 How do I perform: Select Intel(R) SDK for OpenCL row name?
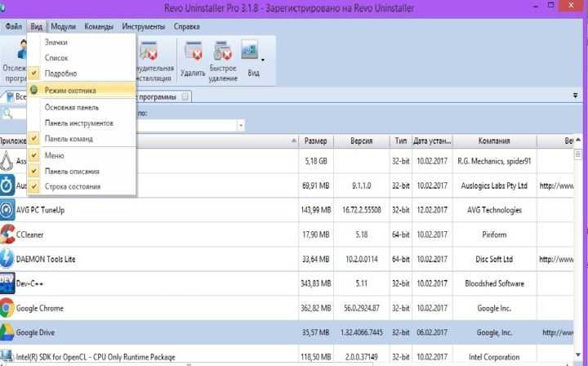[96, 357]
